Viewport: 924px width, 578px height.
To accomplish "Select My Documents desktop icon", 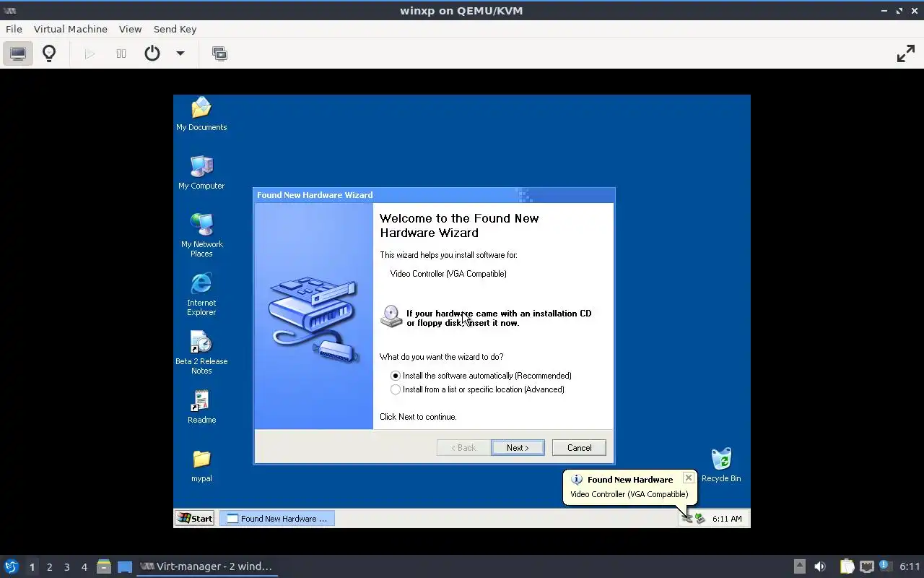I will coord(201,114).
